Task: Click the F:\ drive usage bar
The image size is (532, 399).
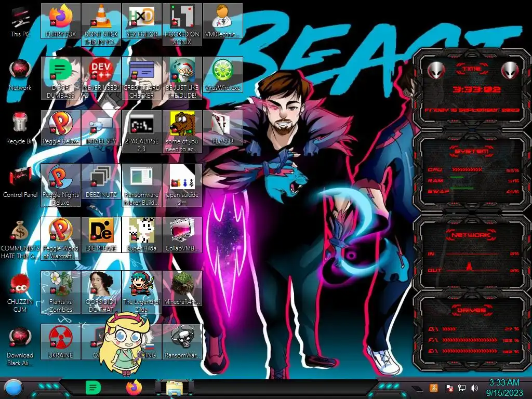Action: 470,340
